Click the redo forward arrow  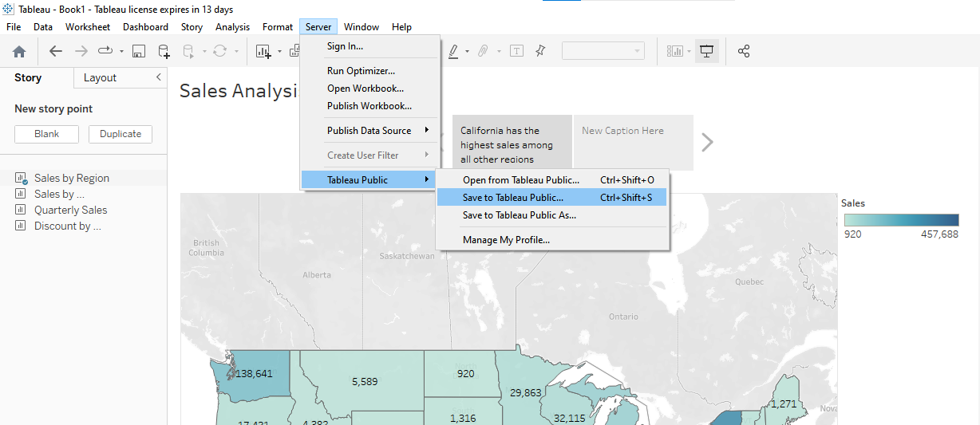pos(81,51)
